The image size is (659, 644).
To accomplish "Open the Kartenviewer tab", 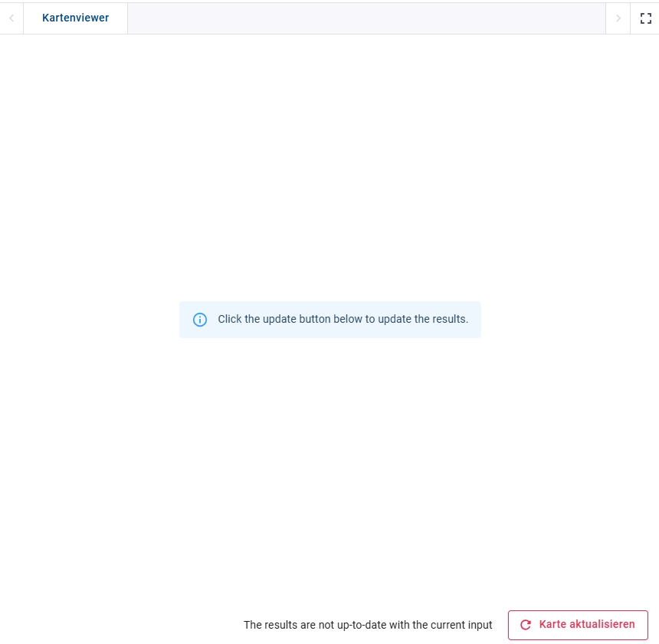I will pos(75,18).
